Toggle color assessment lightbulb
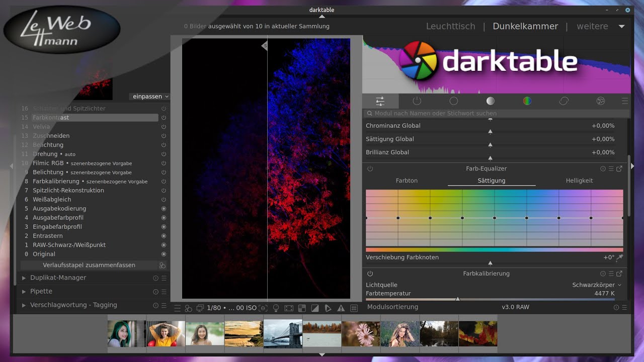This screenshot has height=362, width=644. (276, 308)
